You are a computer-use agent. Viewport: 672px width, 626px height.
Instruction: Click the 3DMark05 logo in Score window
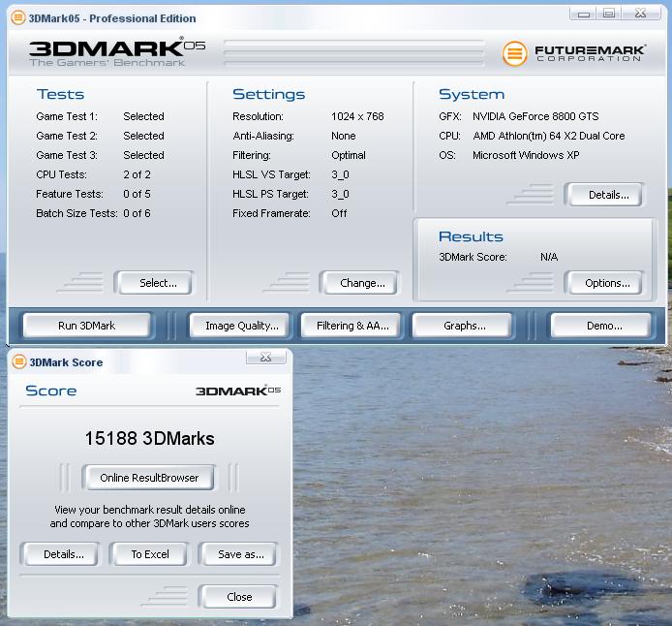[x=238, y=391]
